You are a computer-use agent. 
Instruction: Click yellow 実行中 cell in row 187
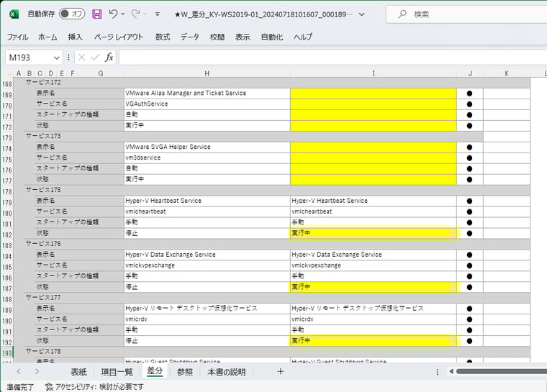click(374, 287)
